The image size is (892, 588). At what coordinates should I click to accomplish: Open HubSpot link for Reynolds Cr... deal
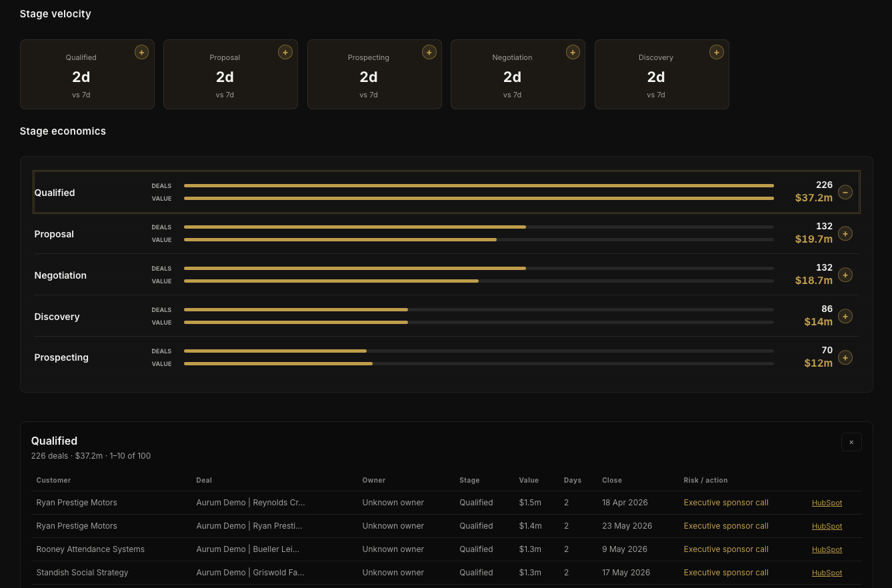827,503
